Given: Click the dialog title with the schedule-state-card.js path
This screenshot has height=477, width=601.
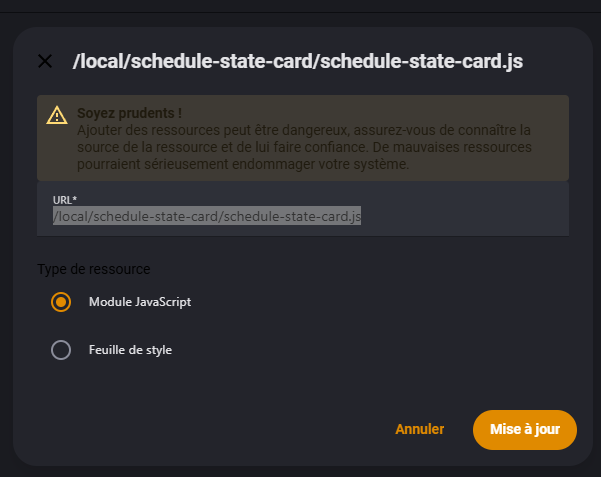Looking at the screenshot, I should click(298, 62).
